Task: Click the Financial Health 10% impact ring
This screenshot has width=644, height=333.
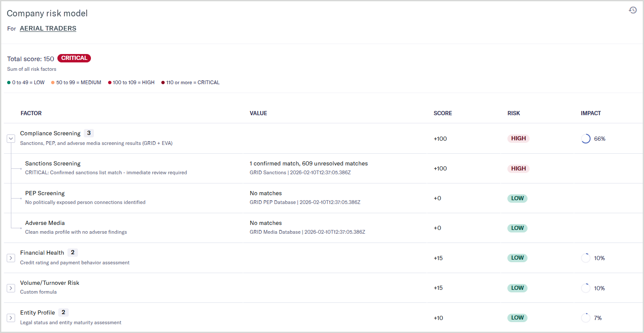Action: [586, 258]
